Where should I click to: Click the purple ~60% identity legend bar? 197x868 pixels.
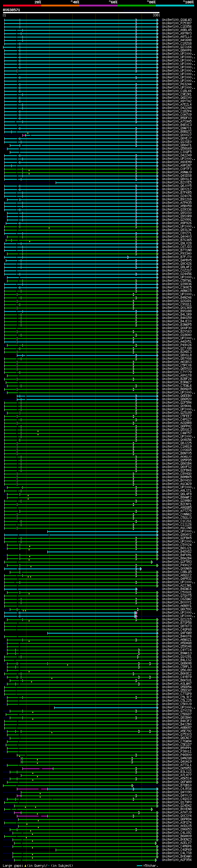(x=99, y=6)
